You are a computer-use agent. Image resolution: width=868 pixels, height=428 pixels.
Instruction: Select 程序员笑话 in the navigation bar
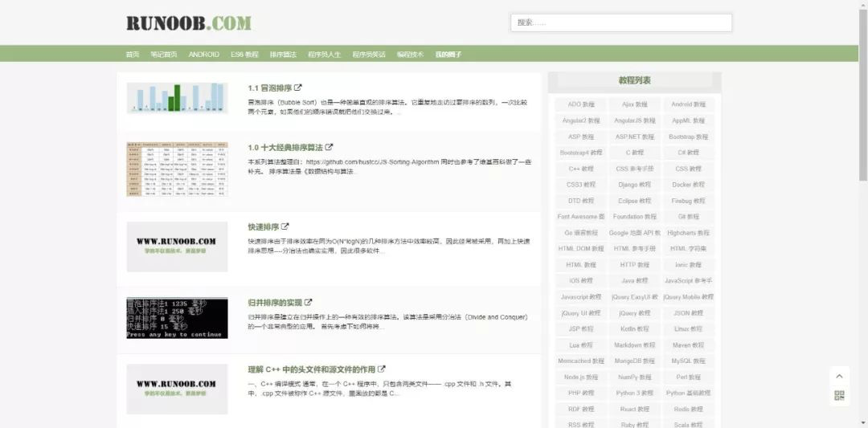[369, 54]
